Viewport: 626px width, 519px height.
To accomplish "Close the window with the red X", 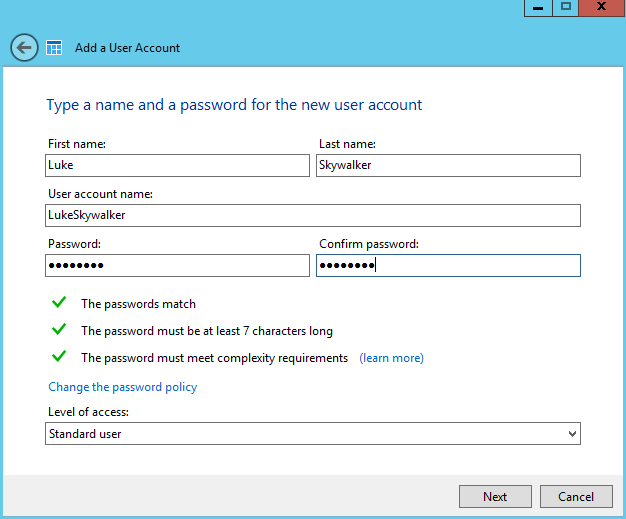I will pyautogui.click(x=601, y=7).
